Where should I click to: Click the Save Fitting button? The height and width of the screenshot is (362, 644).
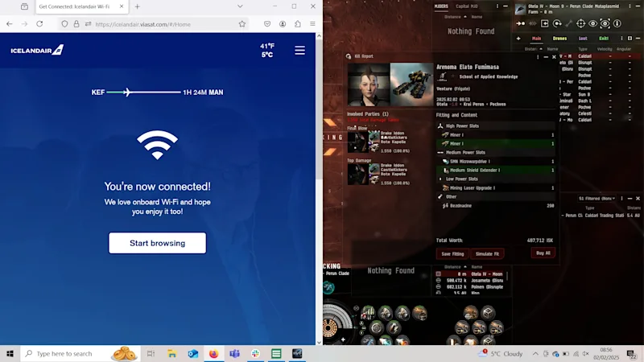[x=452, y=253]
